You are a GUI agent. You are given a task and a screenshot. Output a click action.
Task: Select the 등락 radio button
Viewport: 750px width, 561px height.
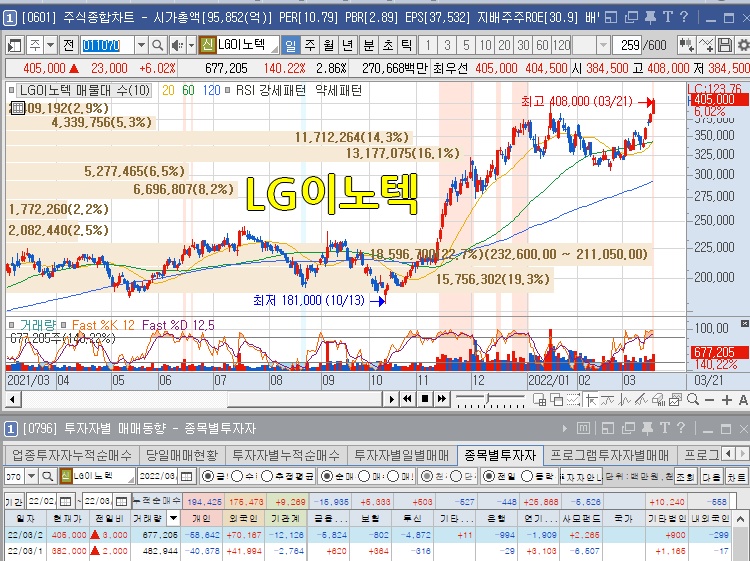point(527,476)
